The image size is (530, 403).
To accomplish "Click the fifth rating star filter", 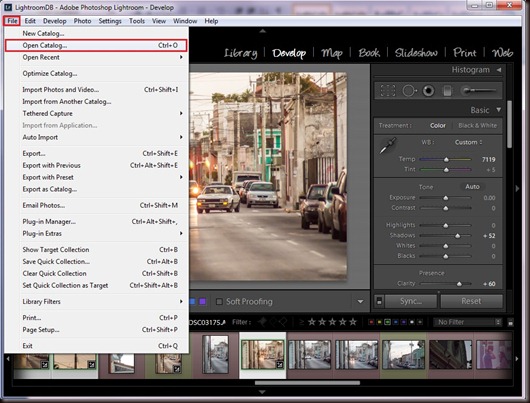I will [x=353, y=322].
